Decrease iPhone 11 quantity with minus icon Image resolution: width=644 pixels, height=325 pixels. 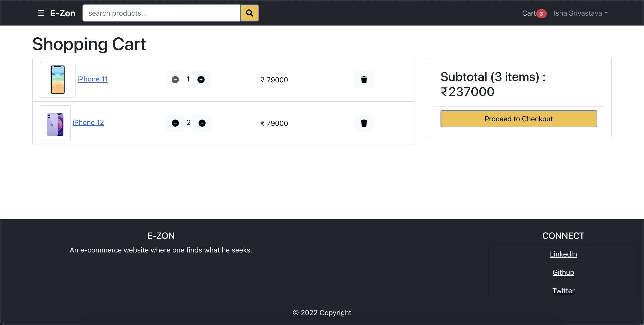pyautogui.click(x=176, y=79)
